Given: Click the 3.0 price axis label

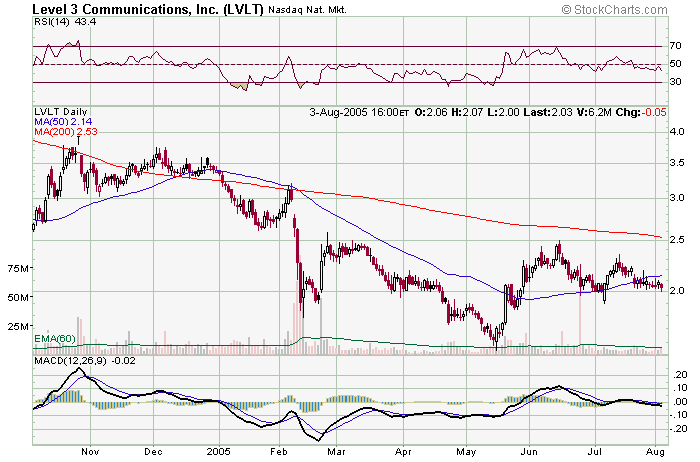Looking at the screenshot, I should (x=677, y=198).
